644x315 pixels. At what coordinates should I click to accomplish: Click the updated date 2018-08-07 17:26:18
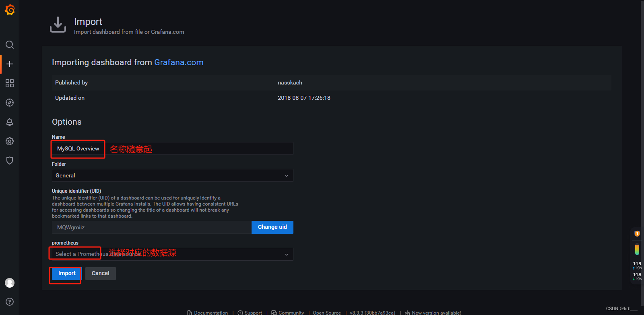pyautogui.click(x=304, y=98)
